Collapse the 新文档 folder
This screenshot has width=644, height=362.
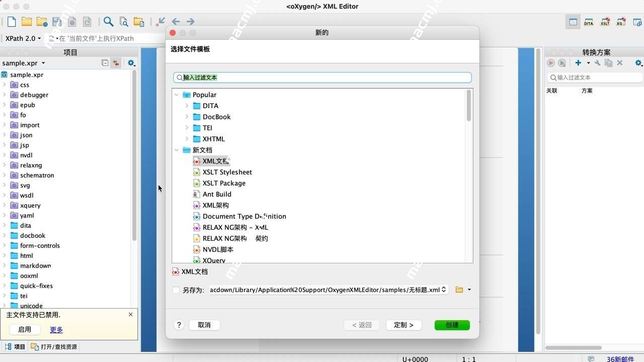(x=177, y=150)
